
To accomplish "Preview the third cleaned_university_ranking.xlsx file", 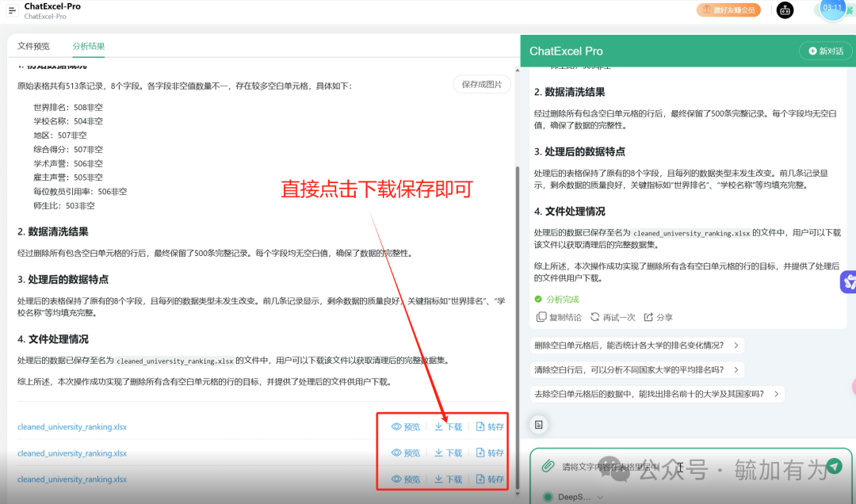I will pyautogui.click(x=406, y=479).
